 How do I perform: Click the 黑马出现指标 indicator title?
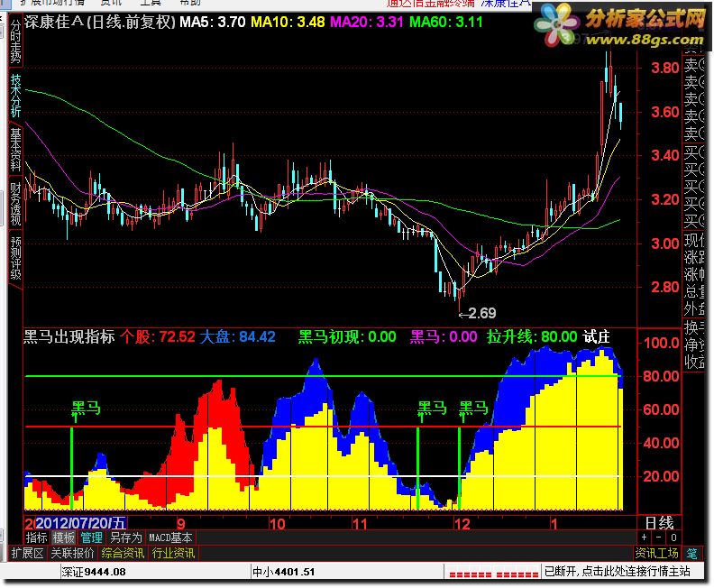point(69,336)
